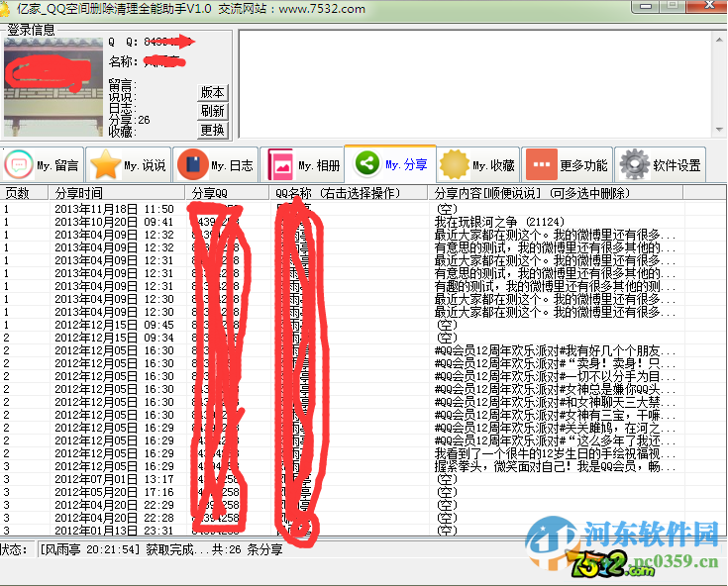Click the 分享:26 count in login info
The width and height of the screenshot is (728, 586).
130,120
